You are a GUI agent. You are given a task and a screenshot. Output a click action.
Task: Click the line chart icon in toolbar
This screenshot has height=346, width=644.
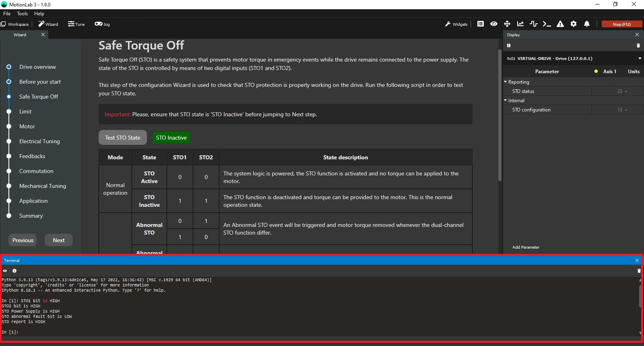[x=520, y=24]
